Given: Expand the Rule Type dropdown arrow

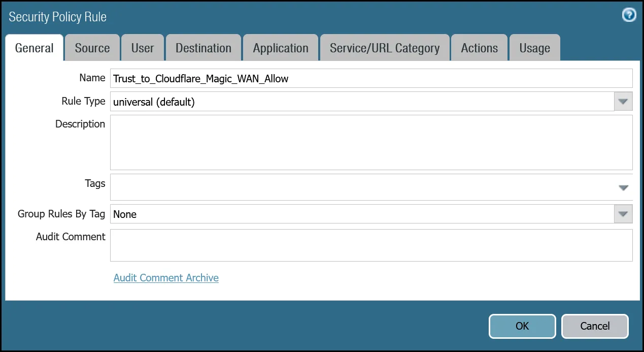Looking at the screenshot, I should [x=623, y=102].
